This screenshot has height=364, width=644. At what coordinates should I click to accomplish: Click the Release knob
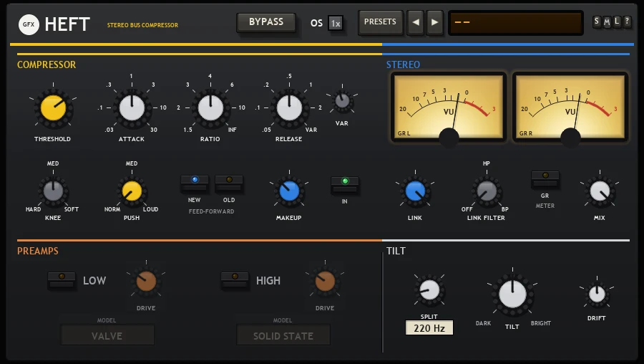(x=289, y=108)
